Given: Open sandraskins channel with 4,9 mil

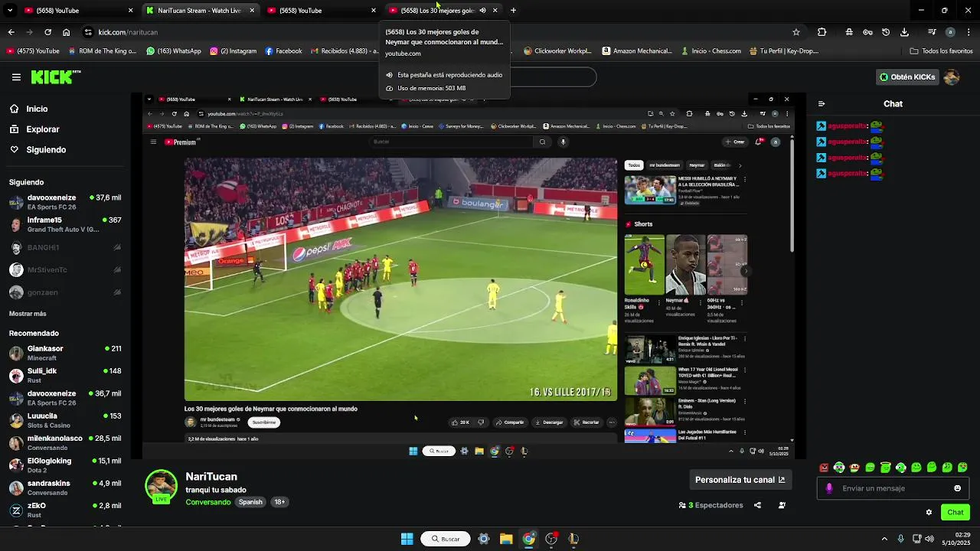Looking at the screenshot, I should click(x=65, y=487).
